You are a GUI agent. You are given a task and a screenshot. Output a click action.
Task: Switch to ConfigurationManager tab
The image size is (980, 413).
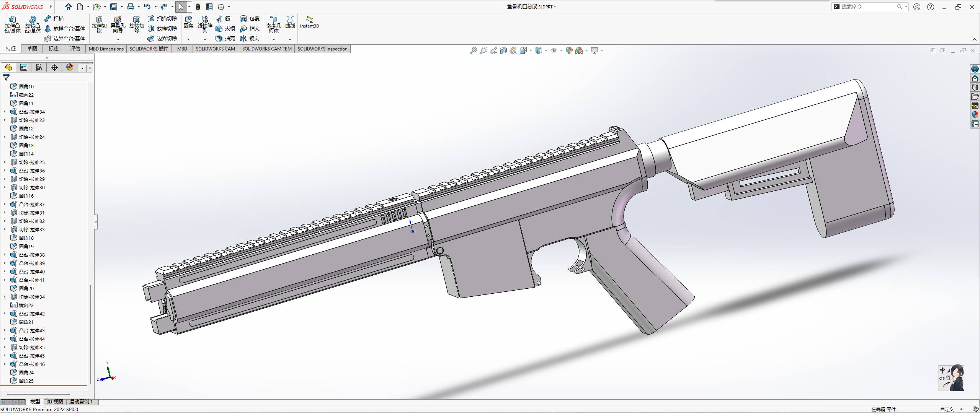tap(39, 67)
